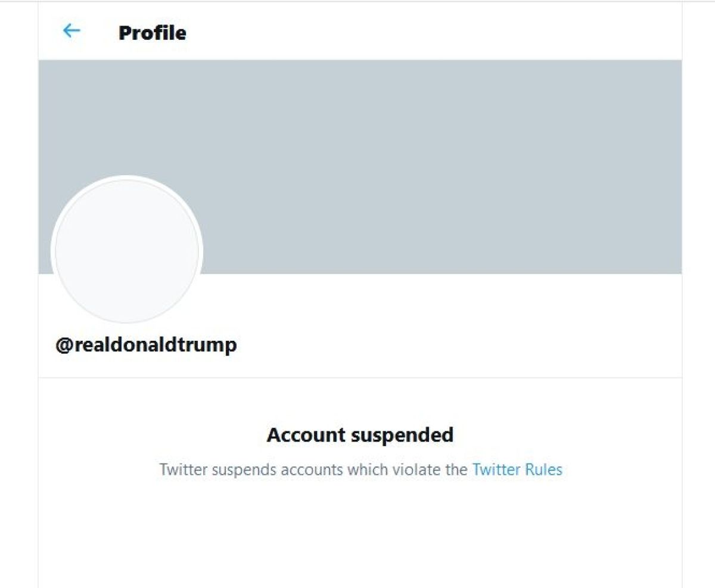715x588 pixels.
Task: Open the Twitter Rules link
Action: [x=517, y=469]
